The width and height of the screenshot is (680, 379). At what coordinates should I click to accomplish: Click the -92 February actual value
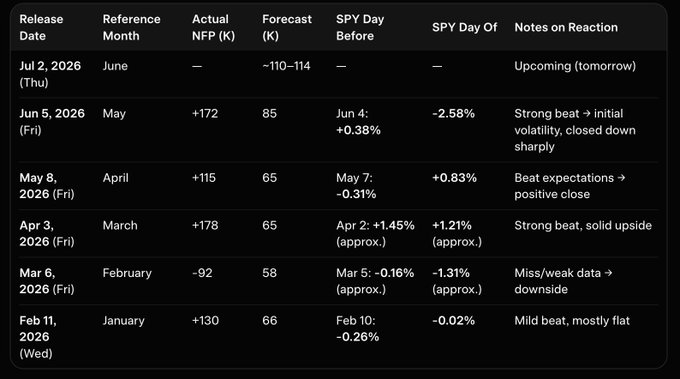coord(202,273)
